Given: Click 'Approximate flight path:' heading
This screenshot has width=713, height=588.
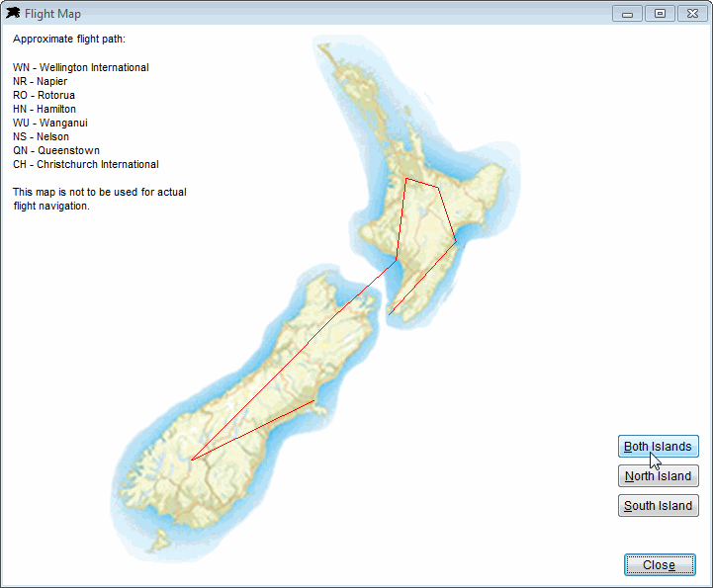Looking at the screenshot, I should click(x=69, y=40).
